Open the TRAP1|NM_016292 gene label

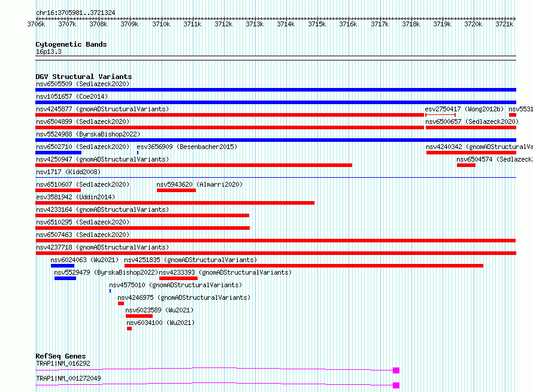(63, 363)
